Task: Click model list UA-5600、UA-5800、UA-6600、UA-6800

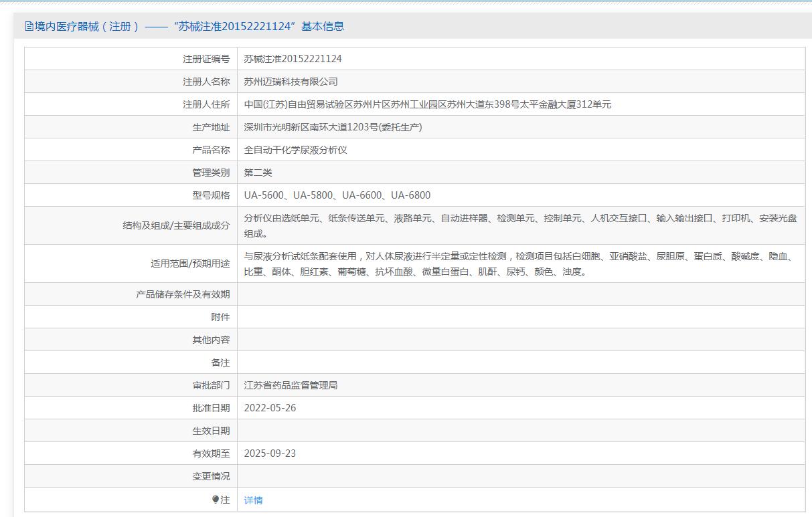Action: pos(337,195)
